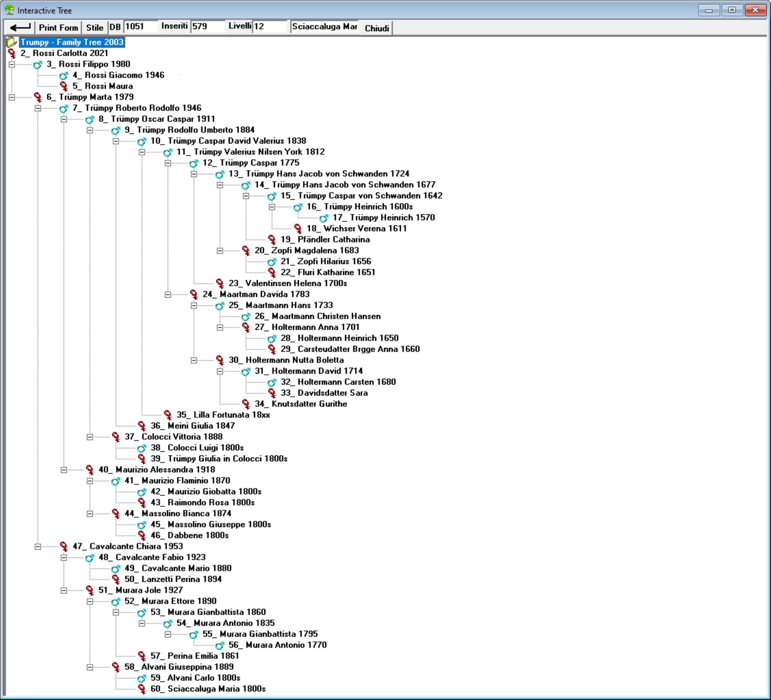Select 43_ Raimondo Rosa 1800s
This screenshot has height=700, width=771.
[x=202, y=503]
